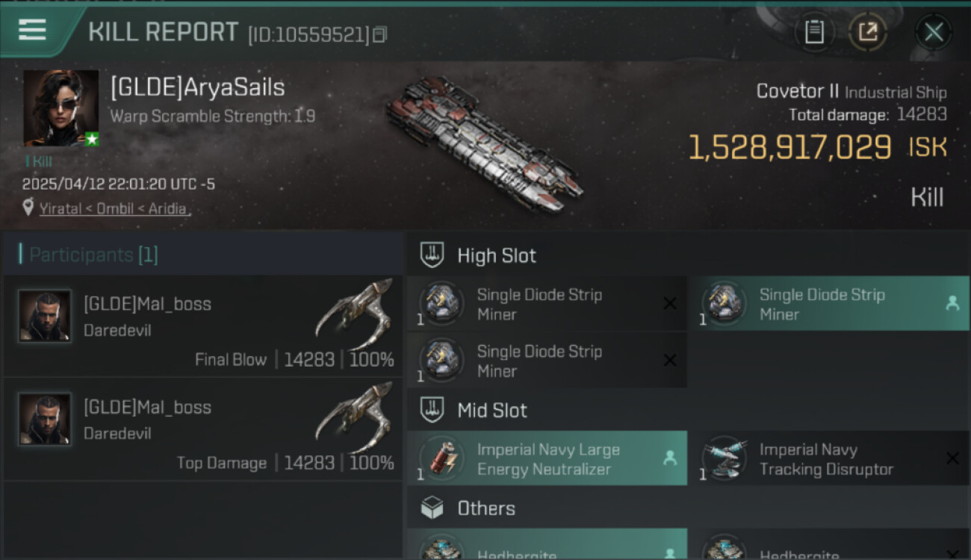Screen dimensions: 971x560
Task: Collapse the Others section
Action: click(x=486, y=508)
